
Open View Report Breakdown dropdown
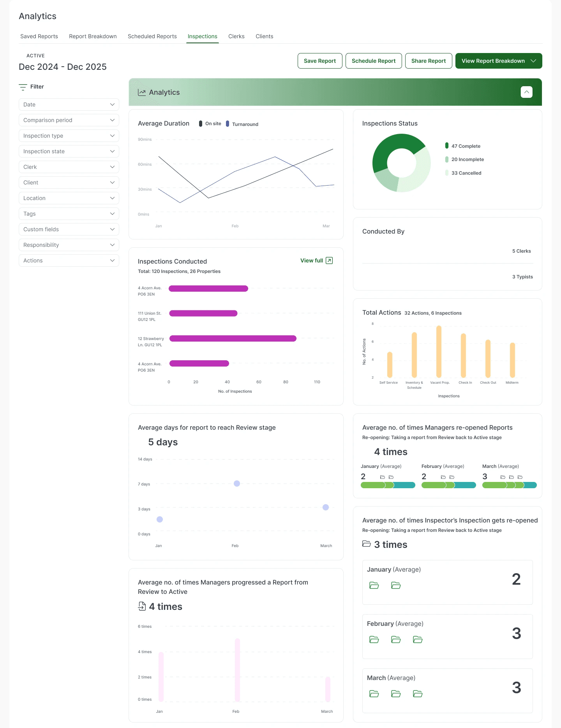[499, 61]
